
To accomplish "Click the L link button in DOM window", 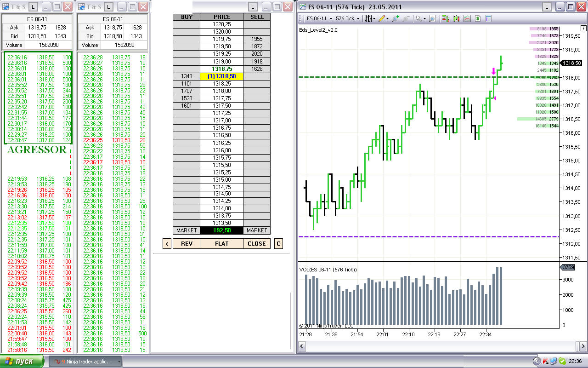I will (x=253, y=7).
